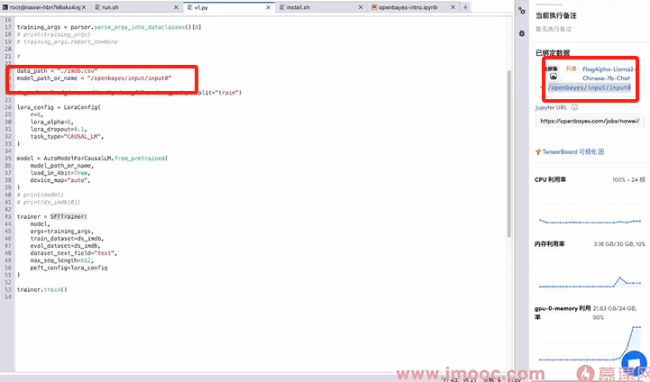Click the new launcher plus button

point(465,7)
